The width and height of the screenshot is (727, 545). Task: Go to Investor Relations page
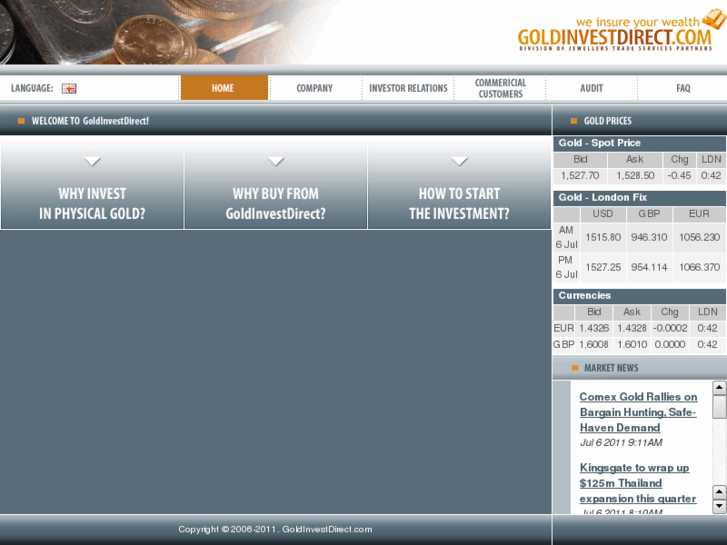pos(408,88)
